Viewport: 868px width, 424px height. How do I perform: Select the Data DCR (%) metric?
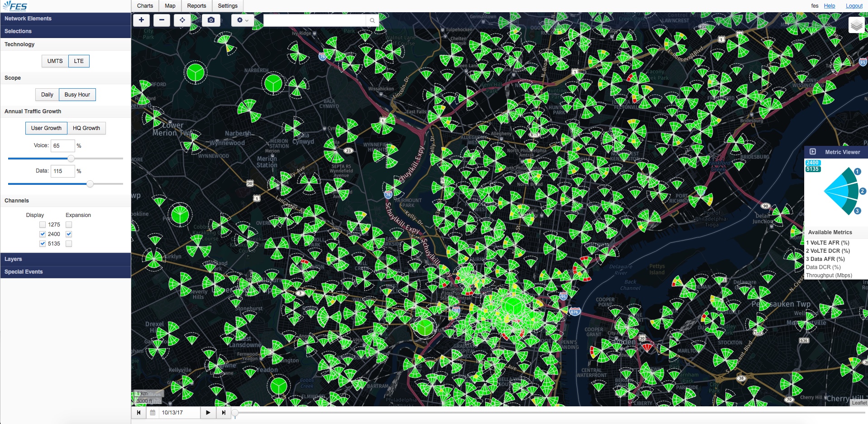[823, 267]
